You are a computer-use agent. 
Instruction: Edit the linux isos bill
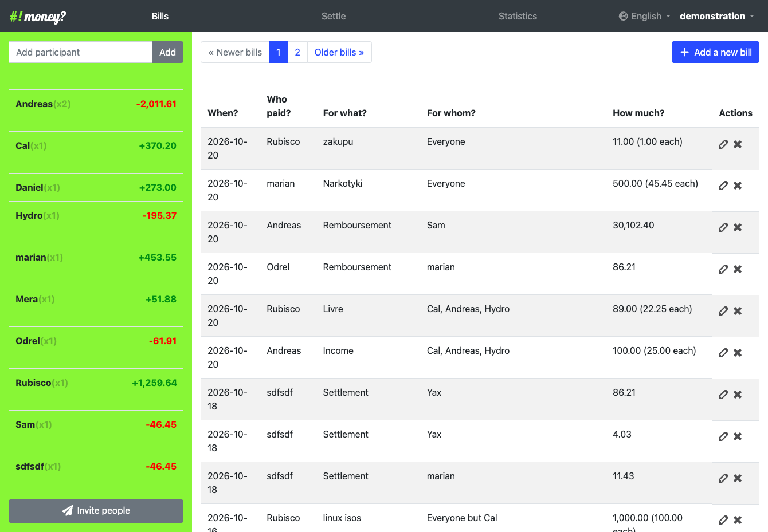723,520
